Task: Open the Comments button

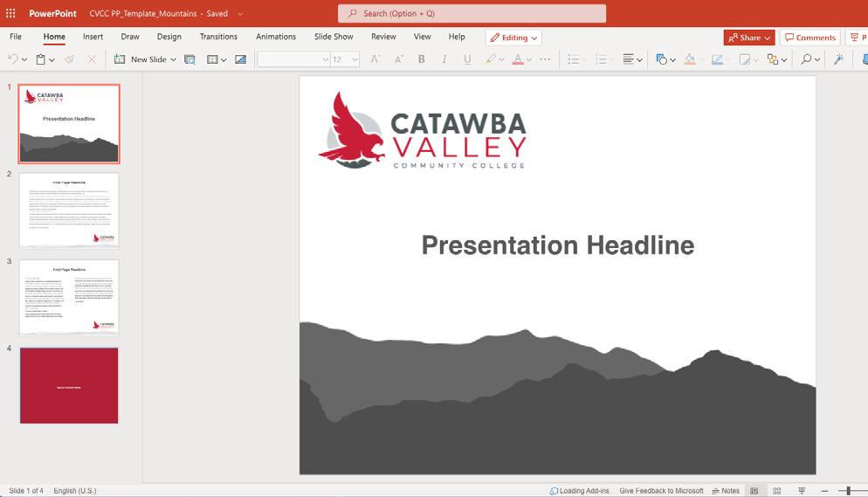Action: pos(809,38)
